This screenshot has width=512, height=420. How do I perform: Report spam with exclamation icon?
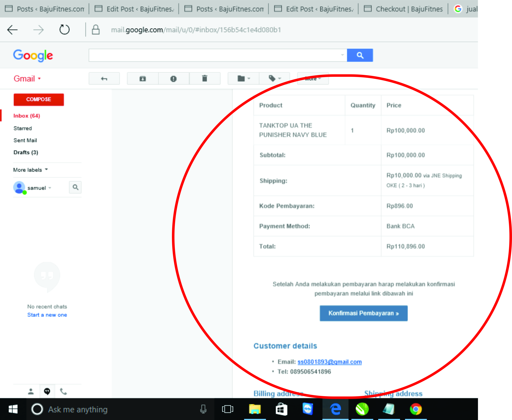click(x=174, y=79)
